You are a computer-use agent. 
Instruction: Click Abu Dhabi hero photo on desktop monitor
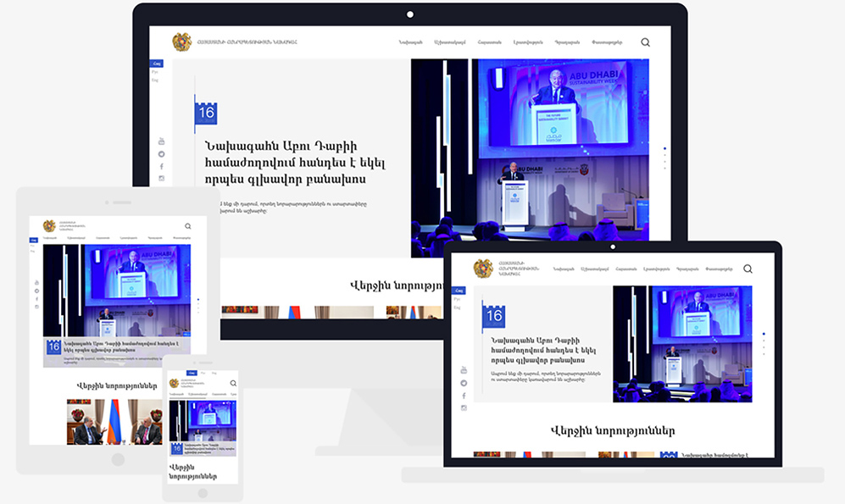[x=530, y=158]
